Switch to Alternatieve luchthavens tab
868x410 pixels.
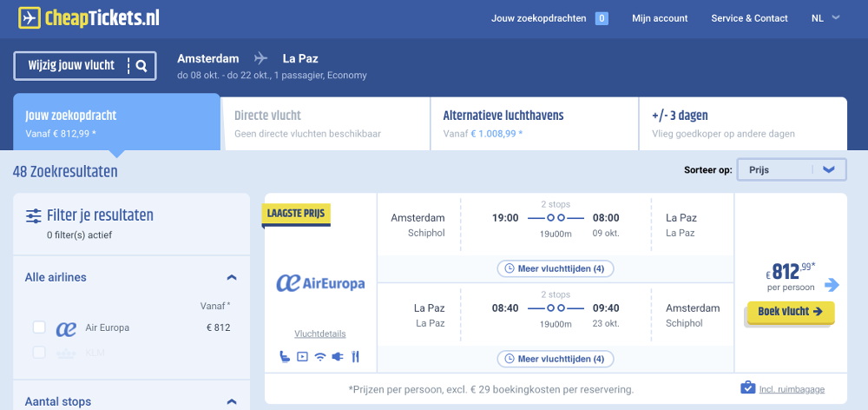point(535,123)
